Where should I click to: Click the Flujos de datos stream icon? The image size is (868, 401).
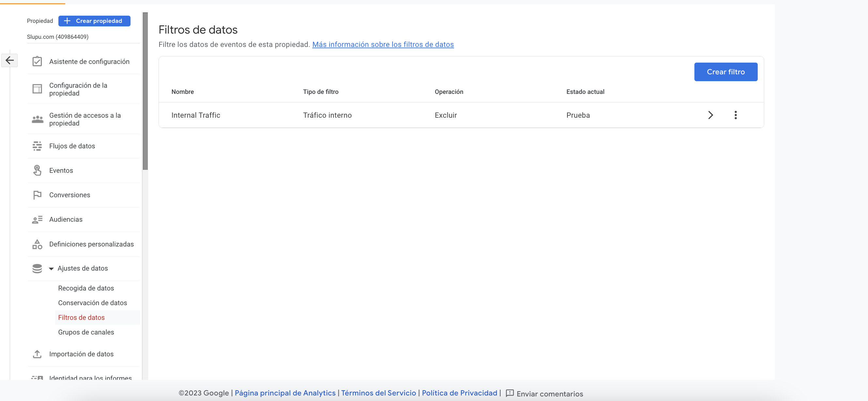pyautogui.click(x=37, y=146)
